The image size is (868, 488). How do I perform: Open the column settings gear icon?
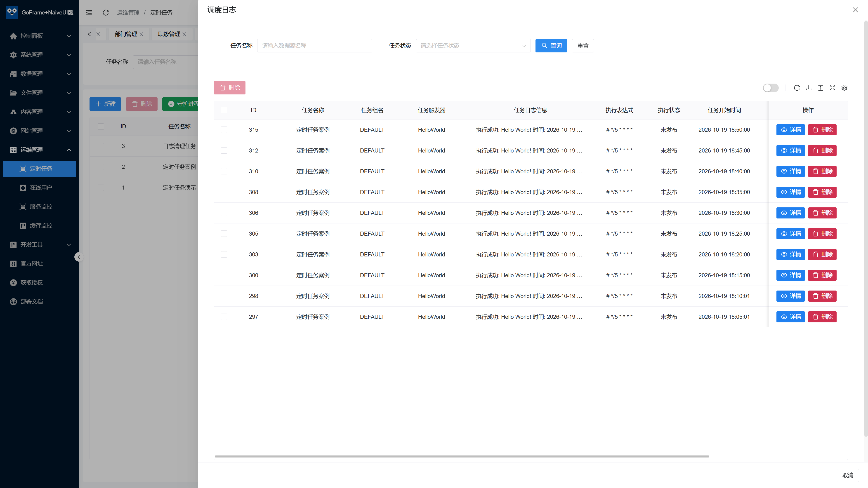point(844,88)
